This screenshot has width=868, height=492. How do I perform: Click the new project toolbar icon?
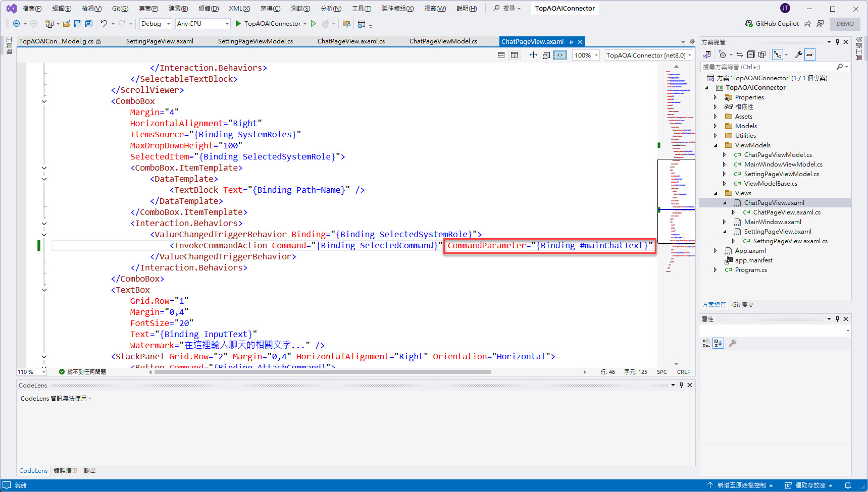pyautogui.click(x=49, y=24)
